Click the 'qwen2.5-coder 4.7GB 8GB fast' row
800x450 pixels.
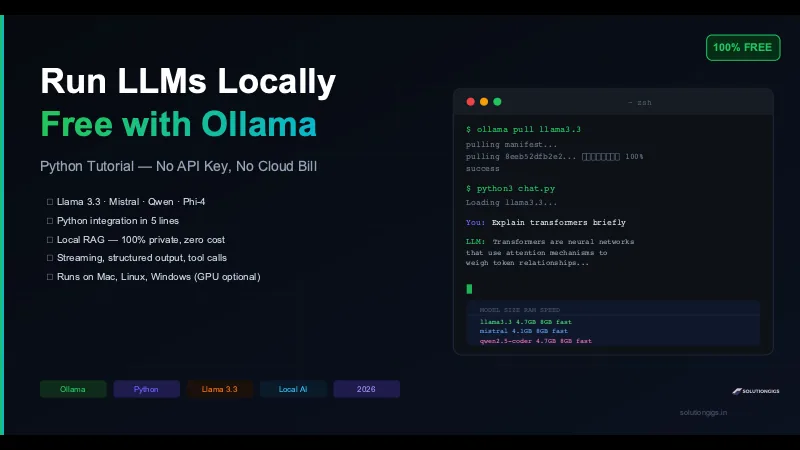click(536, 341)
